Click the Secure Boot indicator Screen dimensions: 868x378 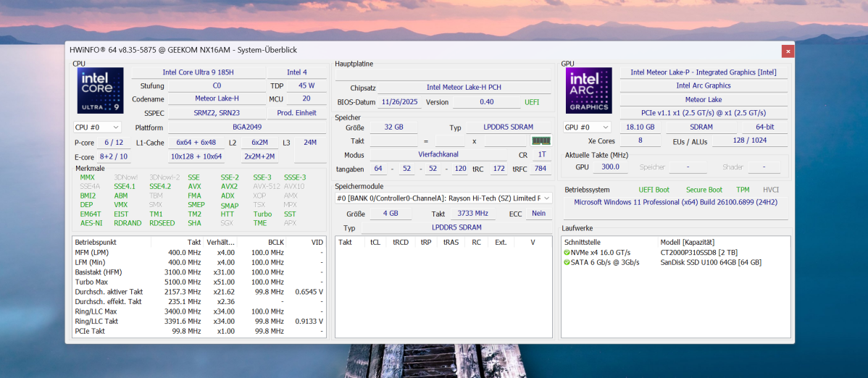click(704, 190)
